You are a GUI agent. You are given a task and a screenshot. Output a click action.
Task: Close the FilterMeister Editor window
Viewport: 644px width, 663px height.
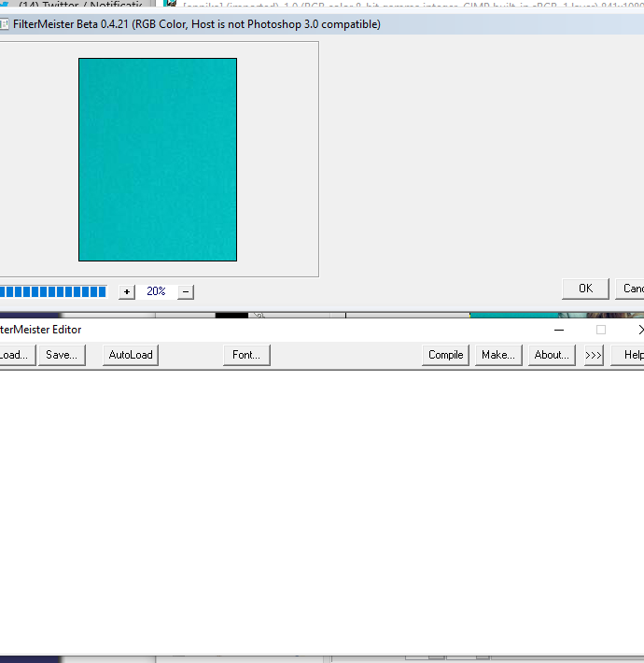[639, 330]
